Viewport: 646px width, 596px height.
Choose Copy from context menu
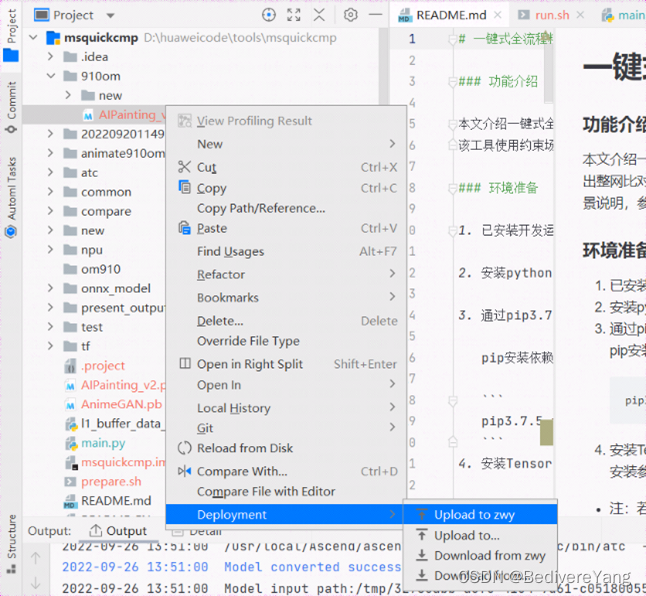click(286, 188)
